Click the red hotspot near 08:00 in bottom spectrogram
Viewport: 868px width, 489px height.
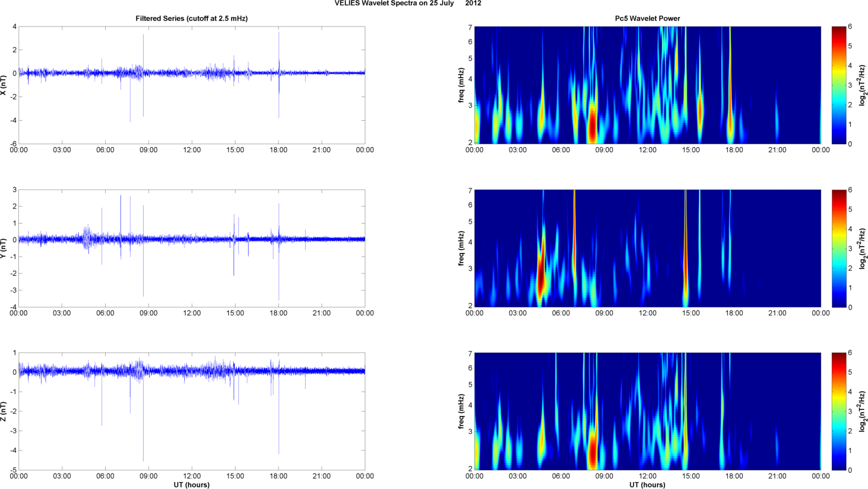click(x=592, y=451)
